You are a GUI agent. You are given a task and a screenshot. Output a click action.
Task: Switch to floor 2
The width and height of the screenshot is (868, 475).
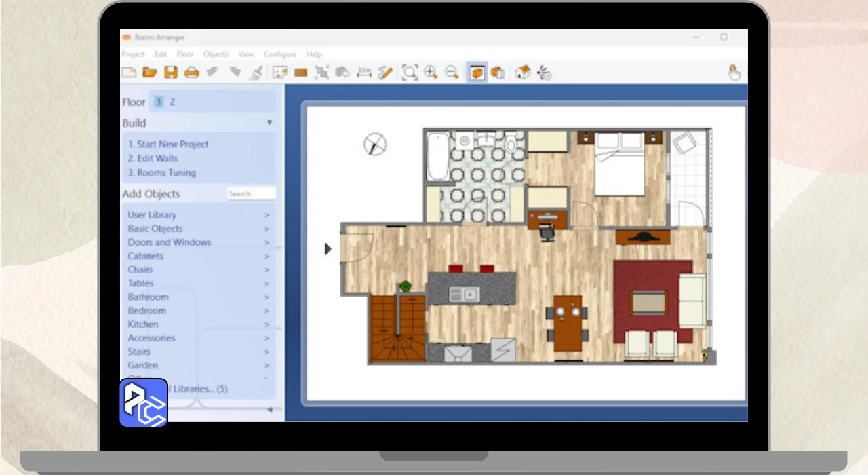coord(172,102)
